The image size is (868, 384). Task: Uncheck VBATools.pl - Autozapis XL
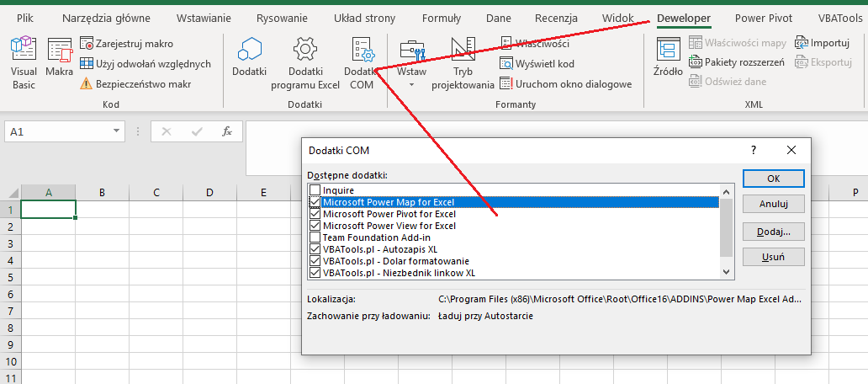tap(315, 249)
